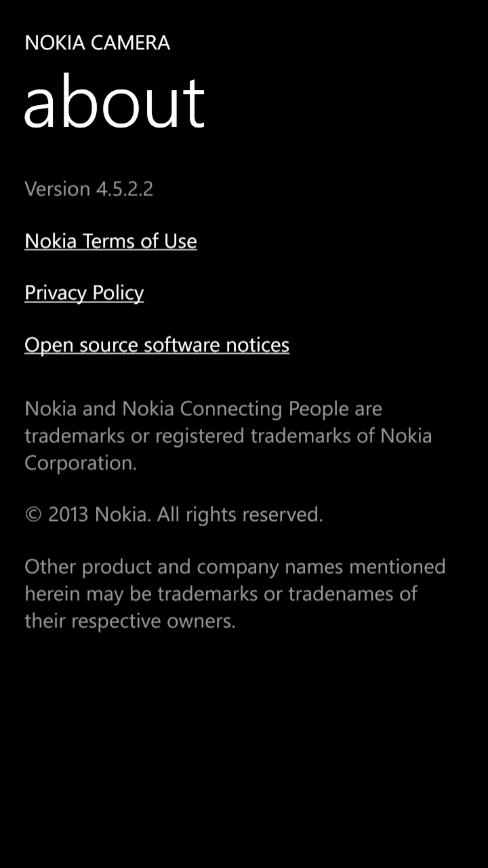Tap 'their respective owners.' text
The image size is (488, 868).
click(130, 621)
